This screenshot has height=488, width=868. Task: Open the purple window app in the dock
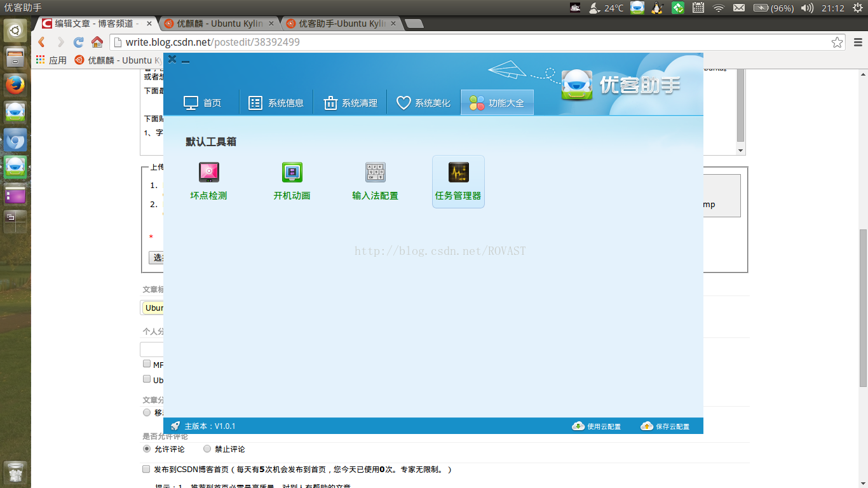click(15, 194)
